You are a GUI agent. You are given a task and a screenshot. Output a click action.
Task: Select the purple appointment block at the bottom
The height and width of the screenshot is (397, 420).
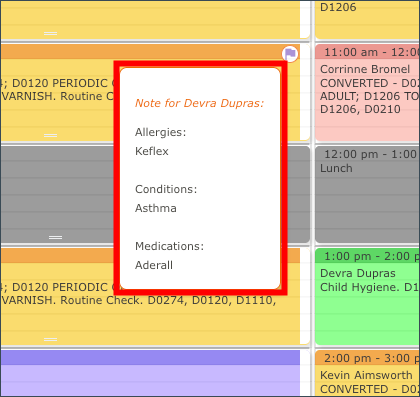(150, 373)
